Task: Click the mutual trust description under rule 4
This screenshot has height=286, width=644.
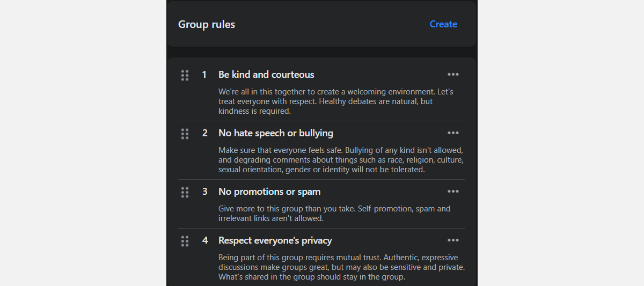Action: click(x=341, y=267)
